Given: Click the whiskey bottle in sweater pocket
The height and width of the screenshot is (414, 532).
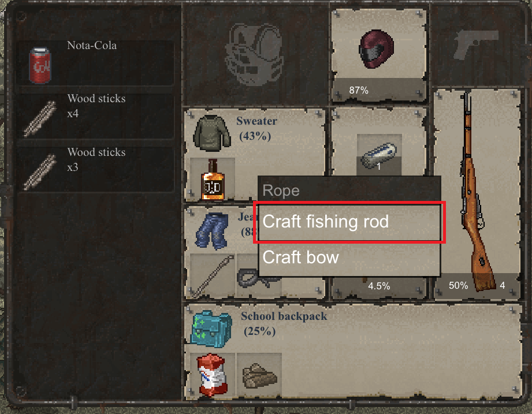Looking at the screenshot, I should 213,180.
